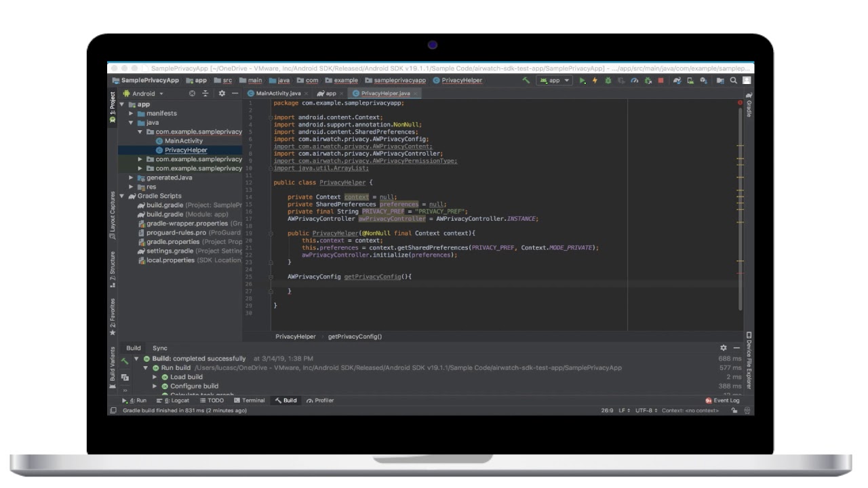Open the Event Log in status bar
This screenshot has height=488, width=868.
pos(722,401)
